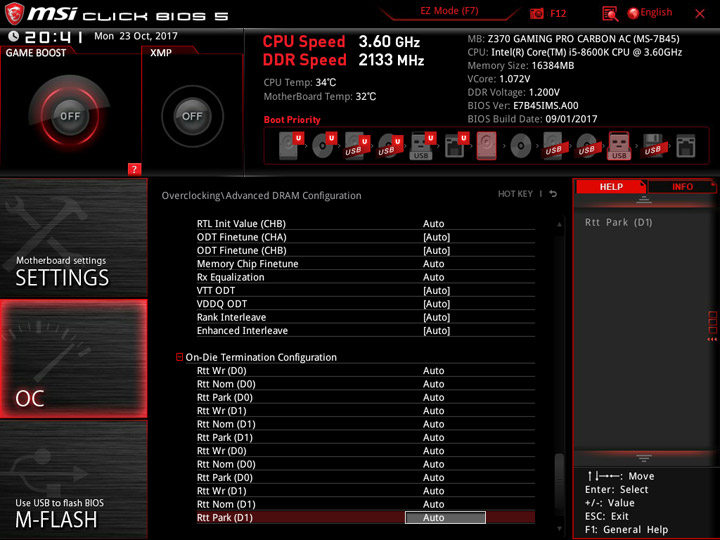
Task: Select the UEFI USB CD/DVD boot device
Action: [390, 146]
